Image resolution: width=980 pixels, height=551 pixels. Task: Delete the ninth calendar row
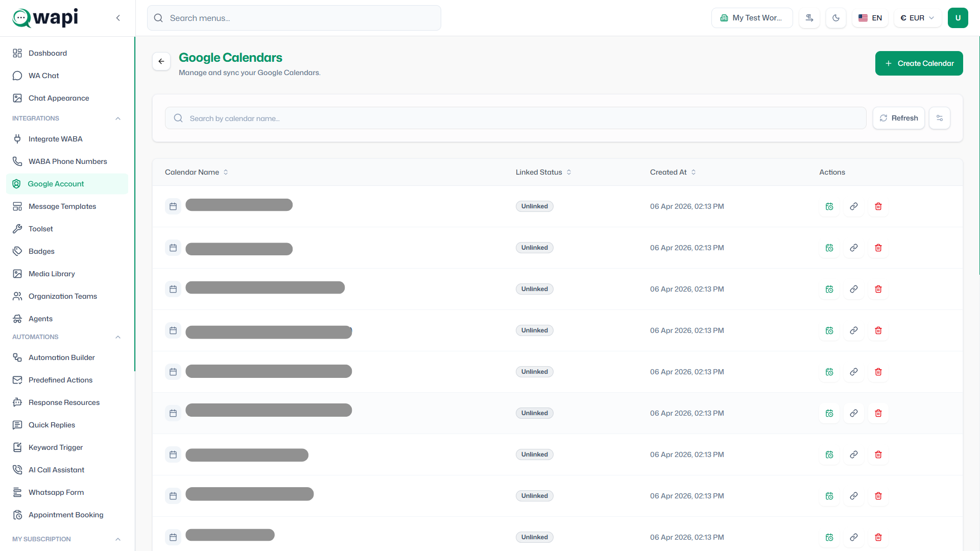878,537
